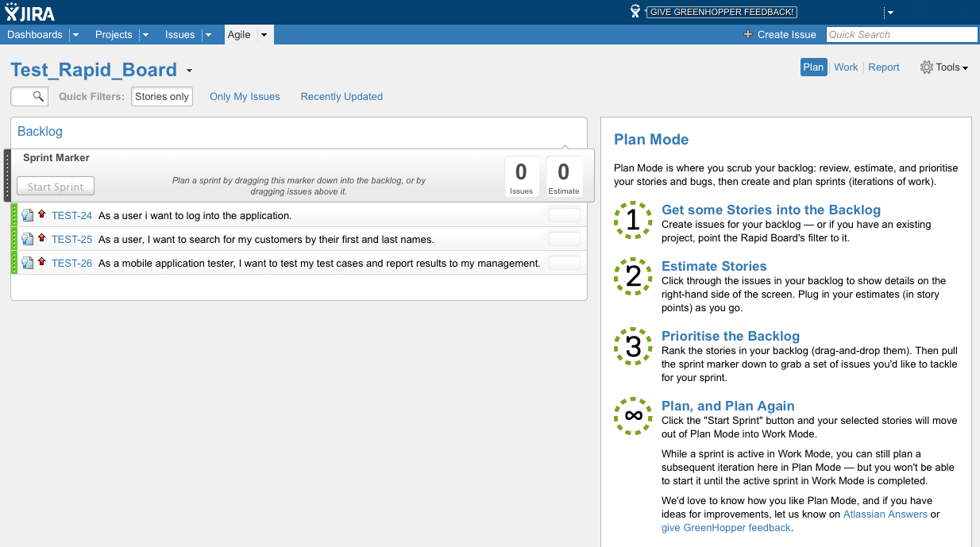This screenshot has height=547, width=980.
Task: Switch to Work mode
Action: 846,67
